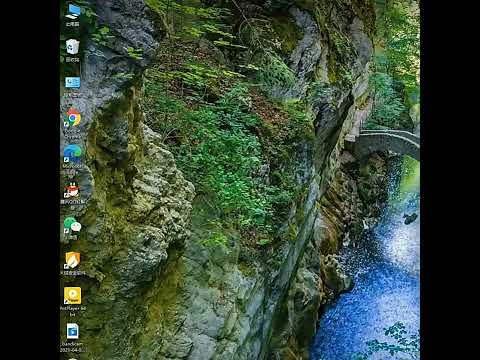This screenshot has width=480, height=360.
Task: Select the Microsoft Edge shortcut icon
Action: (72, 153)
